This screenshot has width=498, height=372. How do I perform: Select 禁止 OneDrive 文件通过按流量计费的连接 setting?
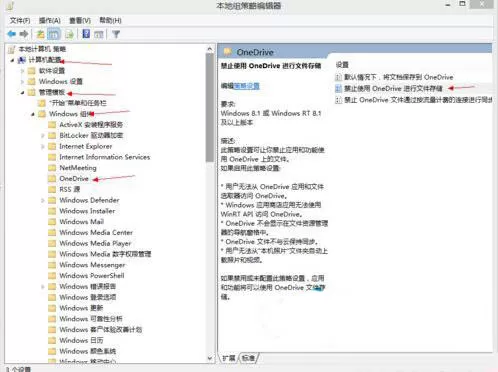[418, 100]
